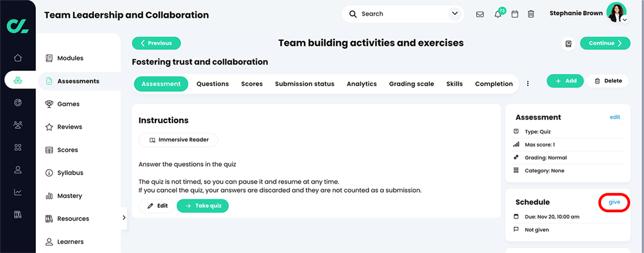Expand the sidebar collapse chevron
The height and width of the screenshot is (253, 644).
(124, 218)
